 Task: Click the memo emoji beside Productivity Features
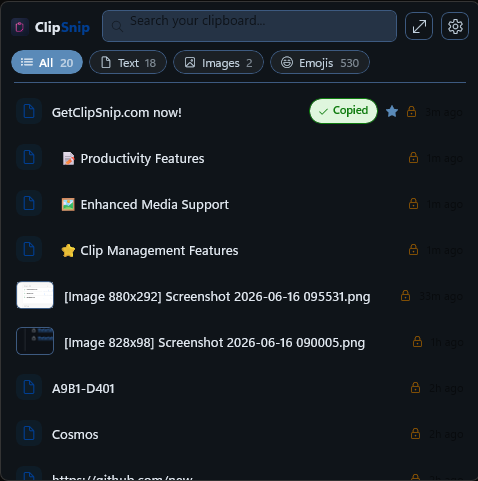coord(68,158)
